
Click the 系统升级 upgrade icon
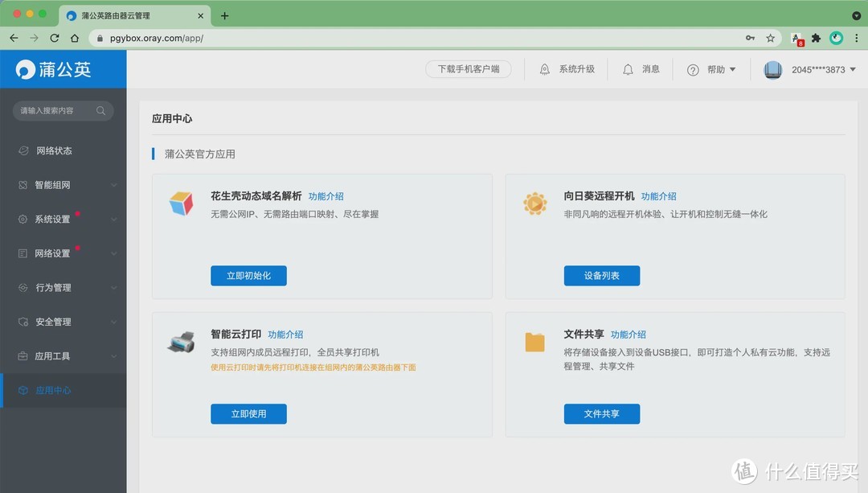coord(543,69)
